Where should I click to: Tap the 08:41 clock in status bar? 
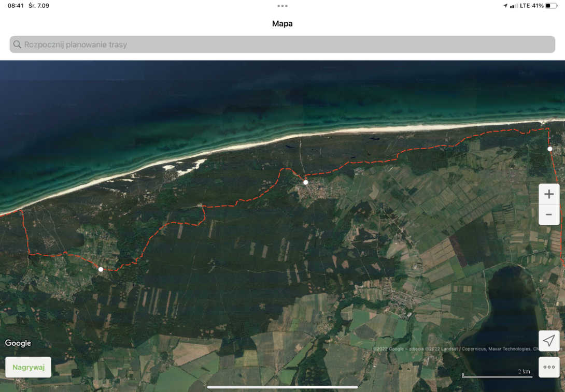click(x=16, y=6)
